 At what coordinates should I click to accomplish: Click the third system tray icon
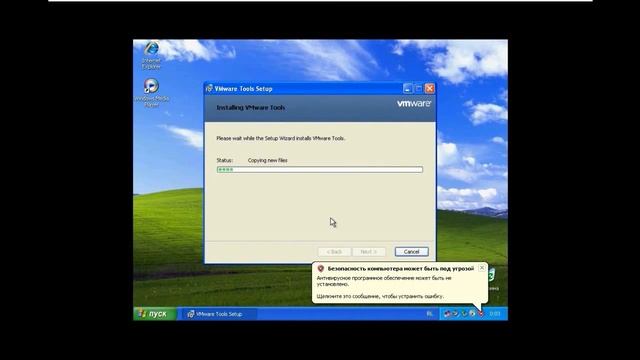click(x=464, y=313)
